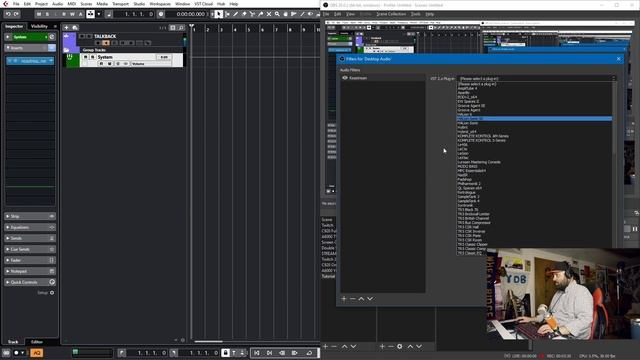
Task: Mute the System group track
Action: [x=85, y=57]
